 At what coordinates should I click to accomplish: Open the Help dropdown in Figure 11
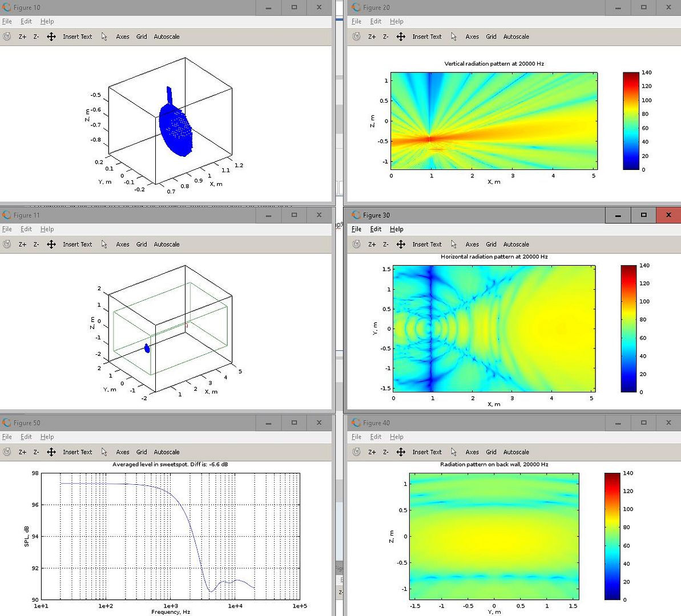pos(47,229)
